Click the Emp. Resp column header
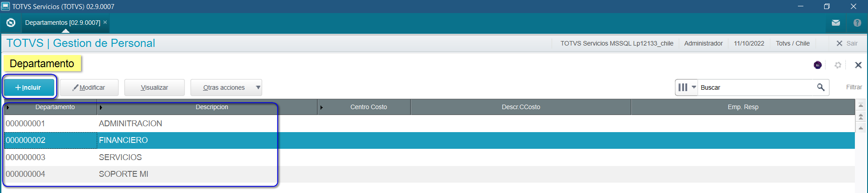 click(x=743, y=107)
